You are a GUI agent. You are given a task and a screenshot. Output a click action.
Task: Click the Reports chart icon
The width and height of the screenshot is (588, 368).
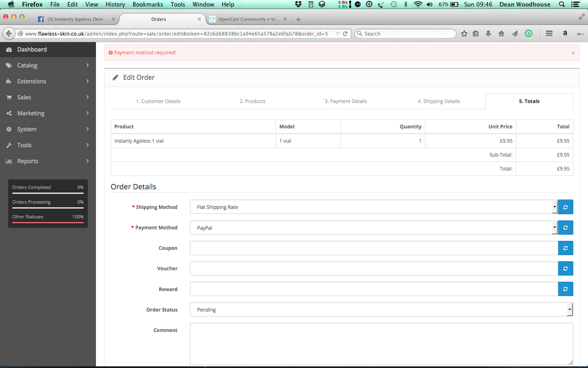tap(9, 161)
